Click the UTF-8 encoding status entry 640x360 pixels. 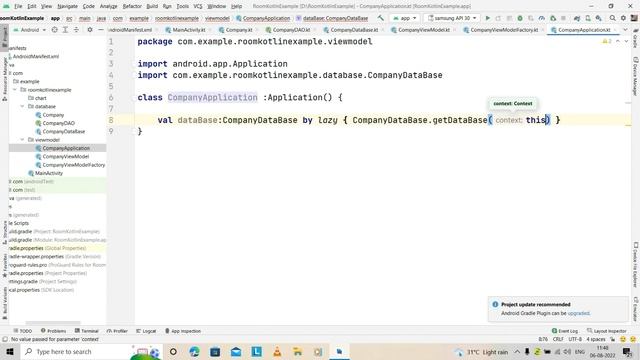[575, 339]
